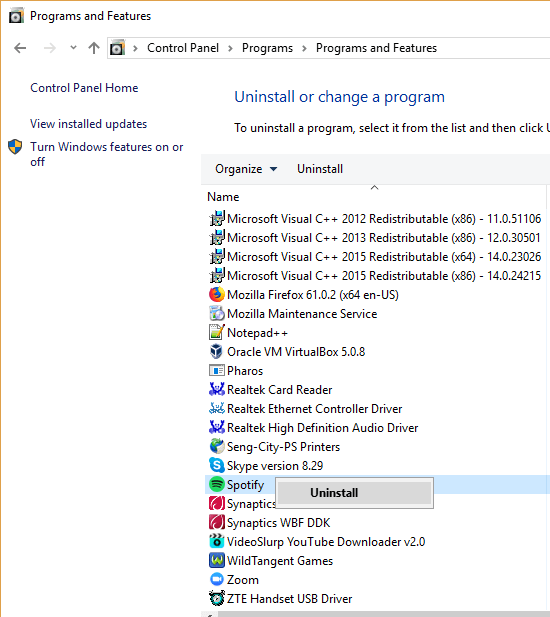
Task: Click the Zoom icon
Action: (x=217, y=579)
